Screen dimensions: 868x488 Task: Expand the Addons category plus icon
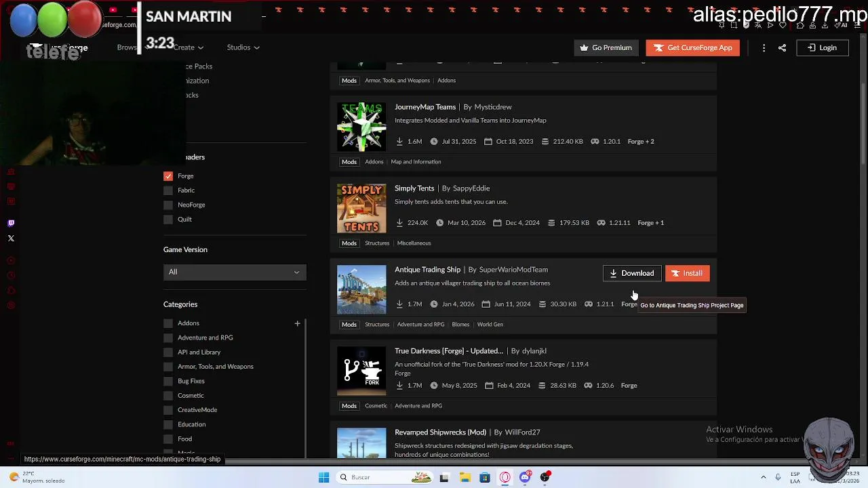pos(297,323)
